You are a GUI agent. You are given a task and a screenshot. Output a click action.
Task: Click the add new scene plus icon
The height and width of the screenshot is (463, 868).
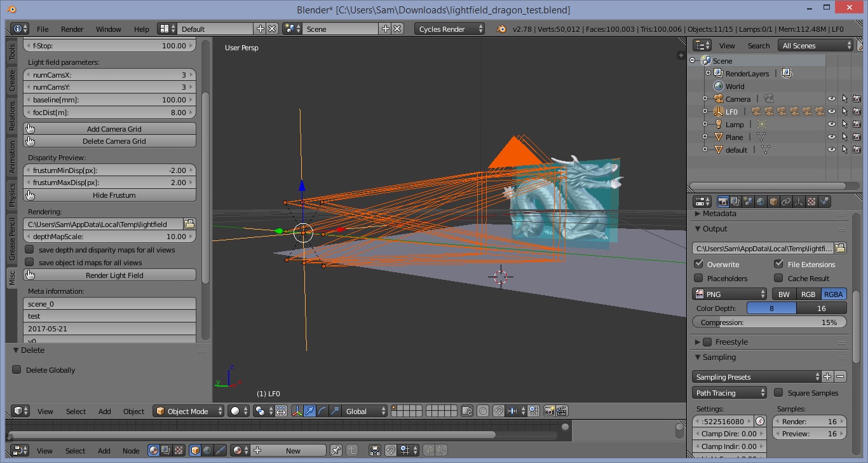(x=385, y=29)
